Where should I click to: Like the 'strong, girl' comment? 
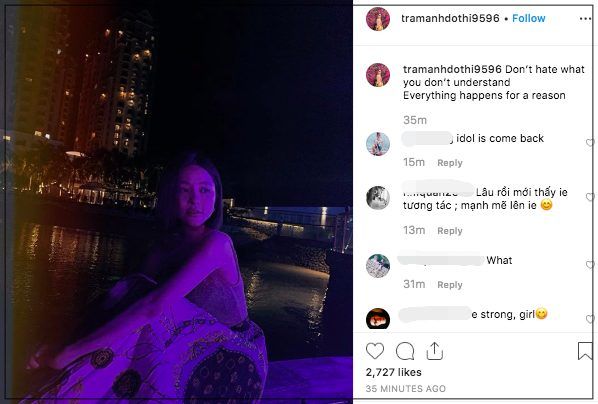pyautogui.click(x=590, y=319)
